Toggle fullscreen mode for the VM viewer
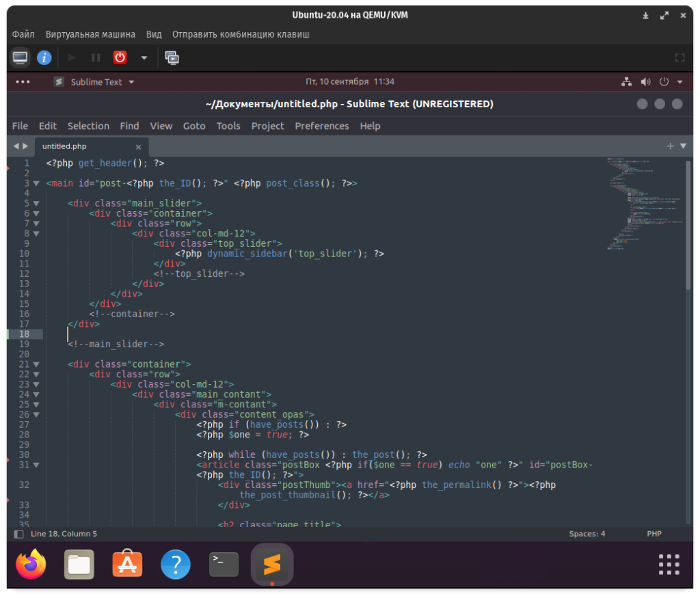Screen dimensions: 700x596 tap(679, 58)
